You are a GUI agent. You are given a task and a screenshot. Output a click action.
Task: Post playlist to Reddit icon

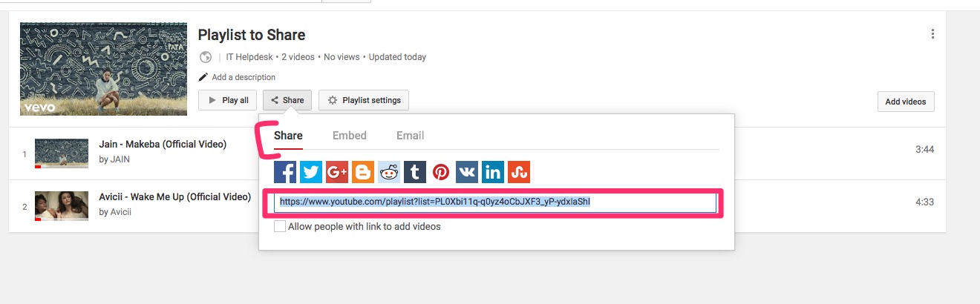[x=389, y=172]
